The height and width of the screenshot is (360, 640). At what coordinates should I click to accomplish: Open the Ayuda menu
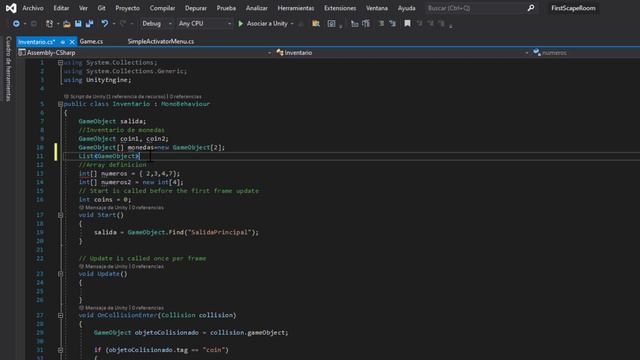click(407, 8)
